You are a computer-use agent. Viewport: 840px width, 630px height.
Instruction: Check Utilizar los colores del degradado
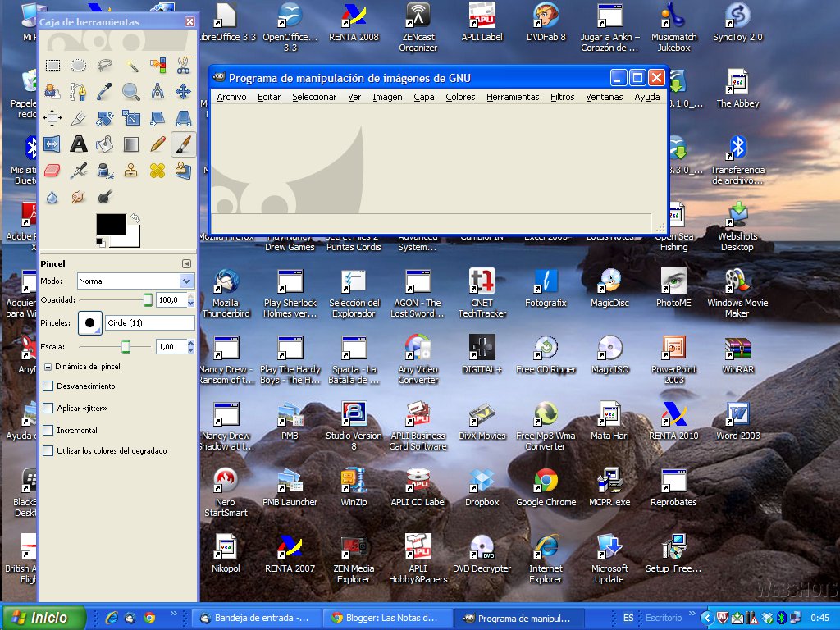(x=48, y=450)
